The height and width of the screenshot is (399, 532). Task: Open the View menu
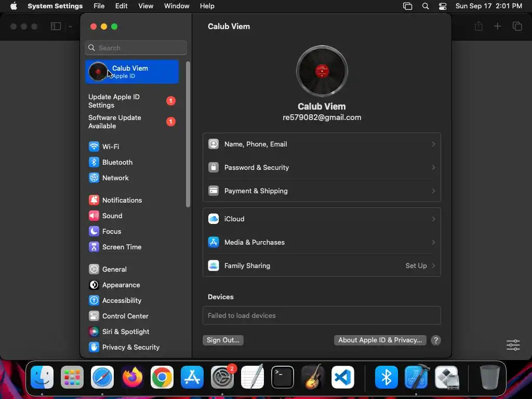[146, 6]
